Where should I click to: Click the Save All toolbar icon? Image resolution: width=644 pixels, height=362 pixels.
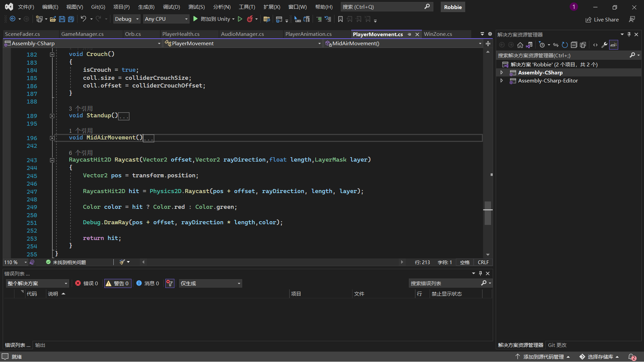click(71, 19)
